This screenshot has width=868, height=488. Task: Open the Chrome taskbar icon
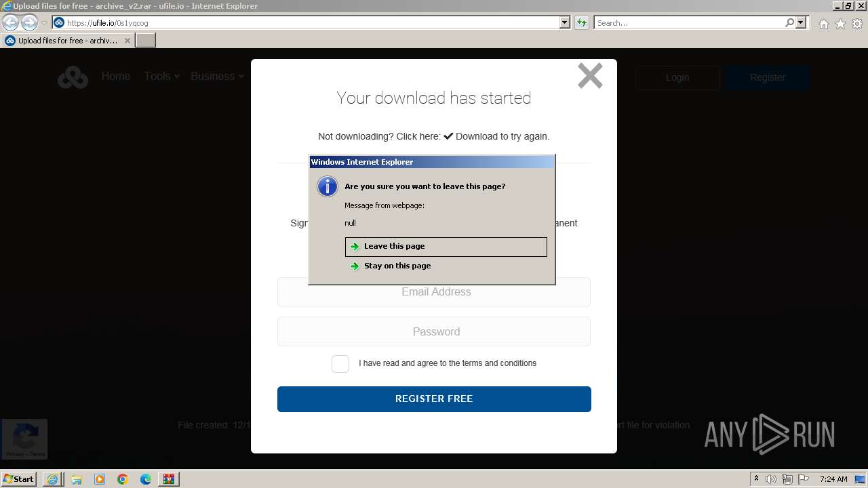tap(123, 479)
